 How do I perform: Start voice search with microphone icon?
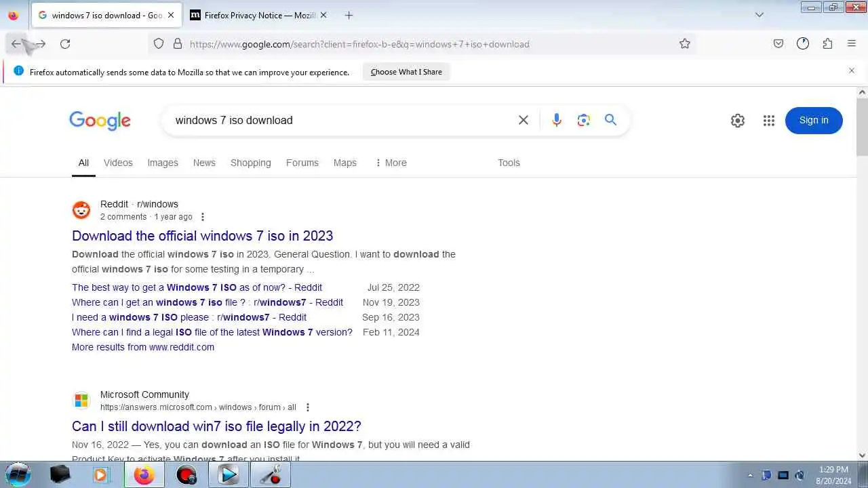point(557,120)
